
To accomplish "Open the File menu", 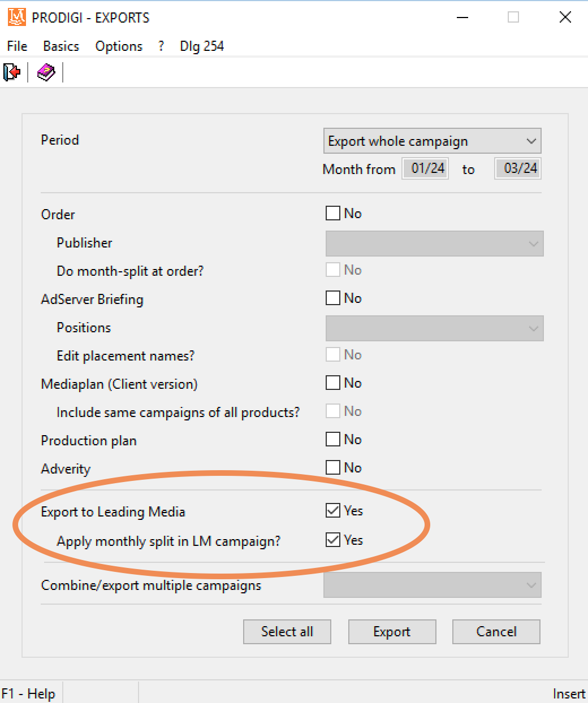I will pyautogui.click(x=17, y=46).
